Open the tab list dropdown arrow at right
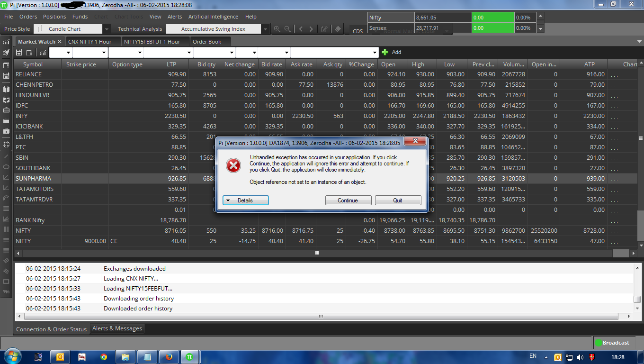Screen dimensions: 644x364 point(639,42)
